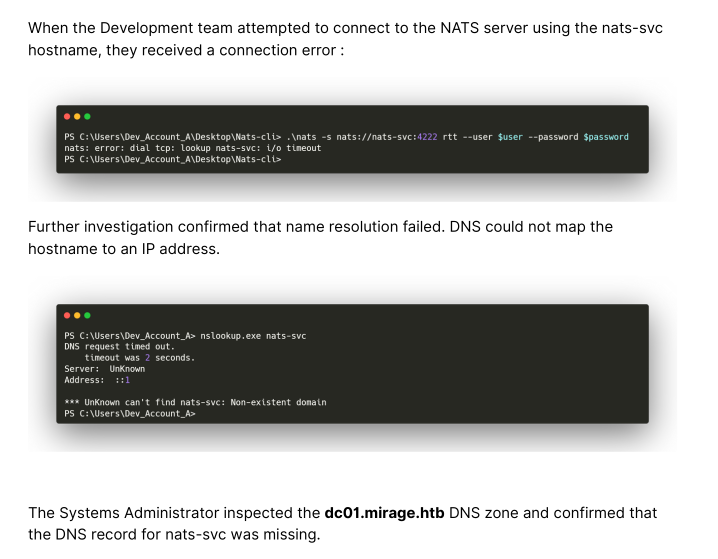The width and height of the screenshot is (718, 559).
Task: Click the $password variable in the nats command
Action: [x=606, y=137]
